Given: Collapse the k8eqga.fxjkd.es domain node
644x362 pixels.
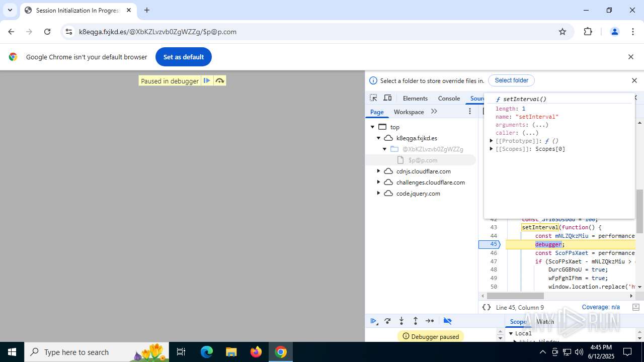Looking at the screenshot, I should coord(379,138).
